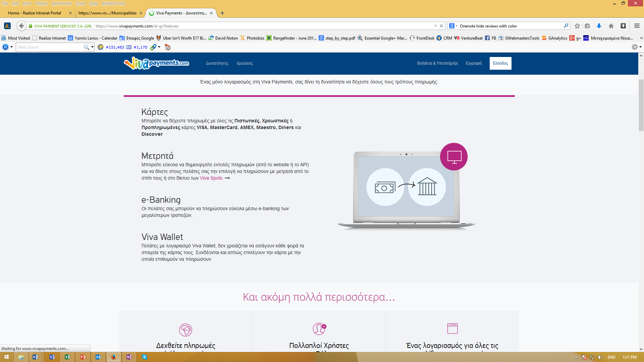Open the bookmarks list icon
Screen dimensions: 644x362
(x=587, y=26)
